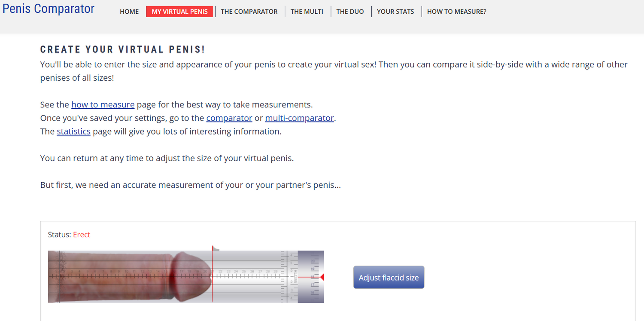Click the red triangle girth pointer
The image size is (644, 321).
pos(322,277)
